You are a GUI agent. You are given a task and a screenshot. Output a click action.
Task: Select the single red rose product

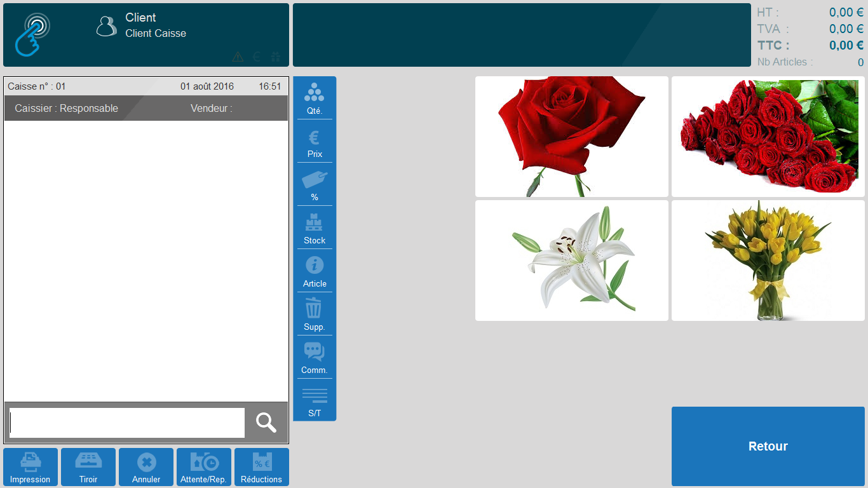tap(572, 137)
